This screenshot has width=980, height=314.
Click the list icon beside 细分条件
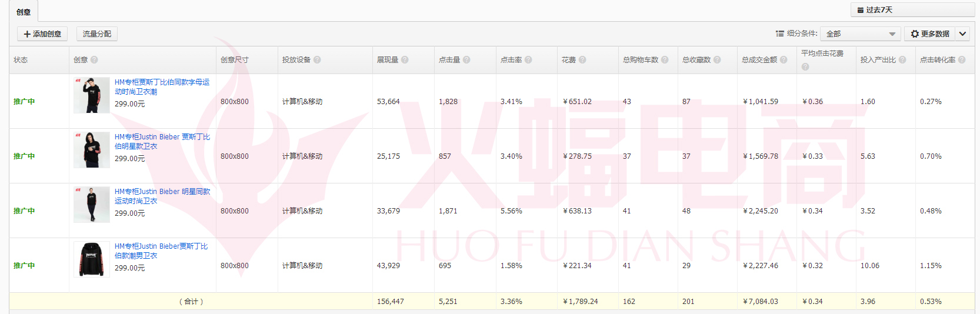[779, 34]
